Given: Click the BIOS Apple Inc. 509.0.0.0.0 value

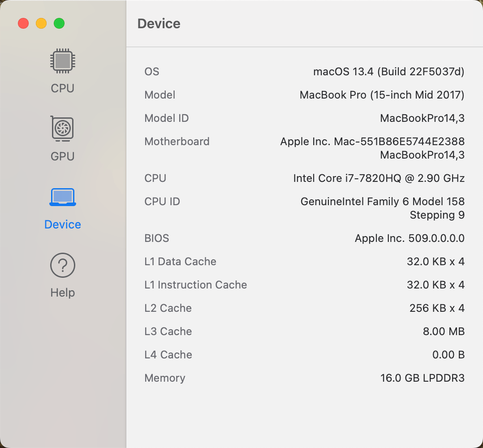Looking at the screenshot, I should pyautogui.click(x=410, y=238).
